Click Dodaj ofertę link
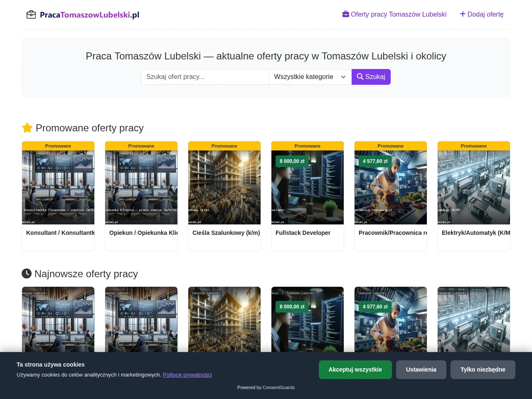 pos(482,14)
